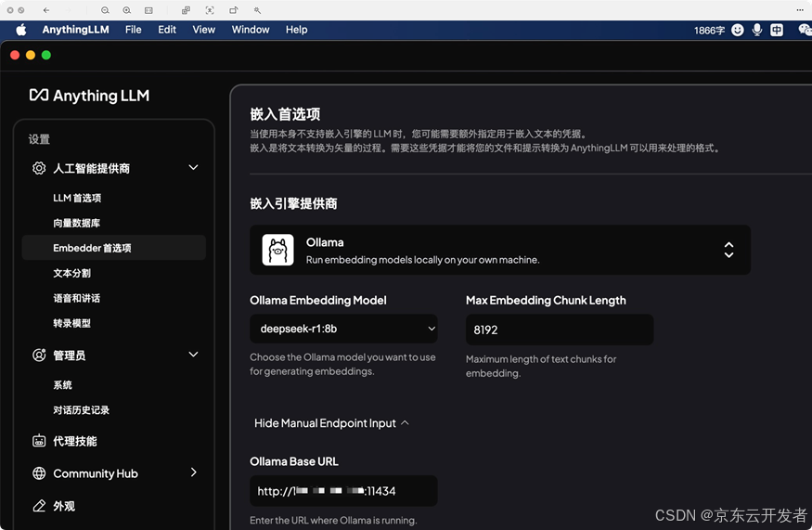Click the WeChat icon in menu bar
The image size is (812, 530).
(x=805, y=30)
